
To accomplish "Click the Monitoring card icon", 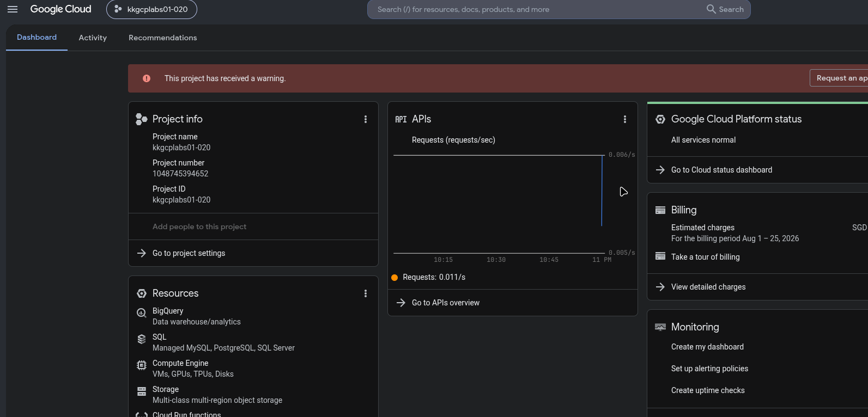I will (660, 327).
